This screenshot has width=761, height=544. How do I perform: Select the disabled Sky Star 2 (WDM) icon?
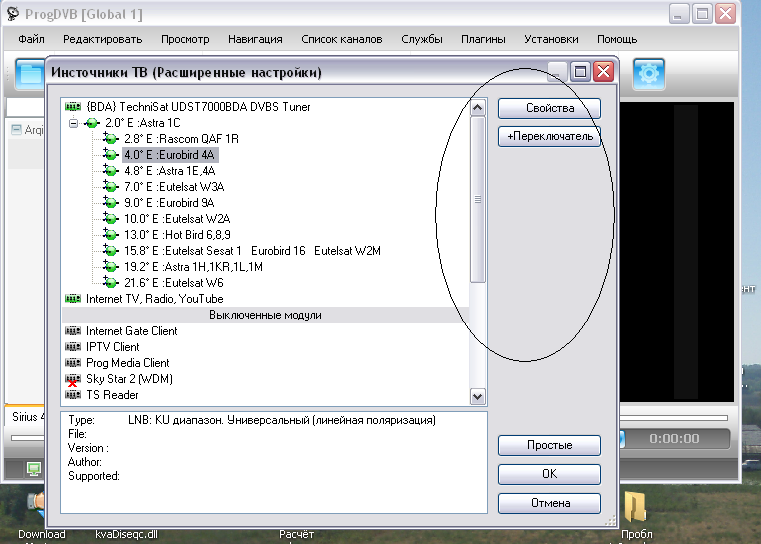coord(72,380)
